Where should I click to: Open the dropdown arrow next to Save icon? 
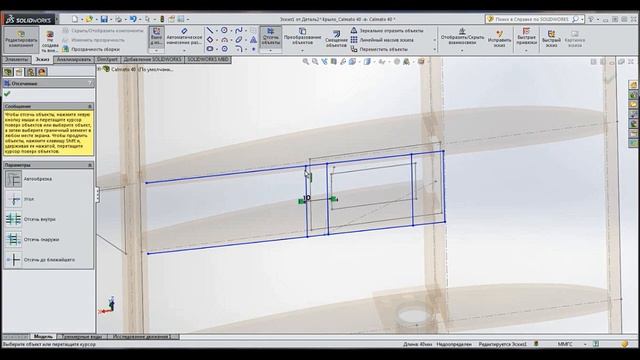click(x=111, y=19)
